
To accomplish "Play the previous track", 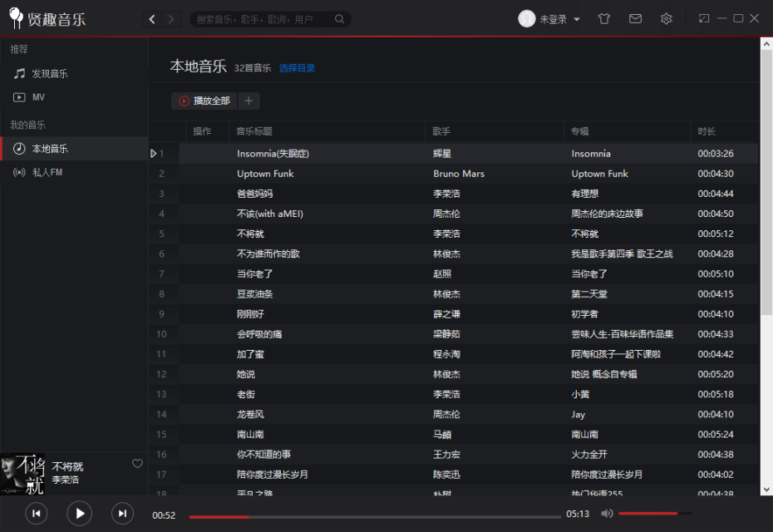I will (x=36, y=513).
